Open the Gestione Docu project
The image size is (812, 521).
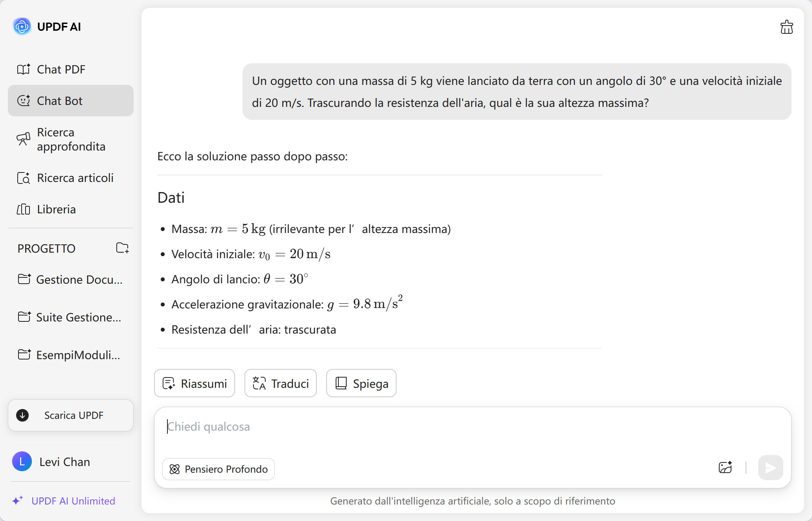pos(71,279)
